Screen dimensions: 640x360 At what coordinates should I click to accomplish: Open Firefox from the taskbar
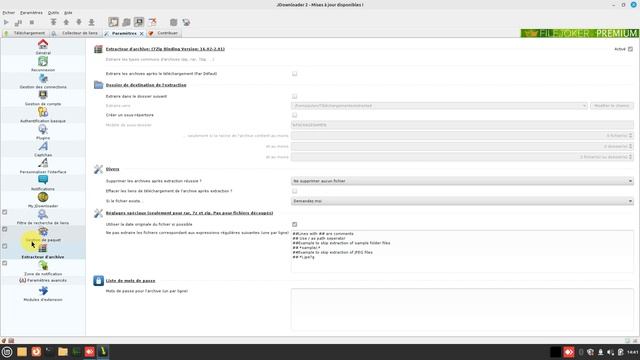pyautogui.click(x=36, y=352)
